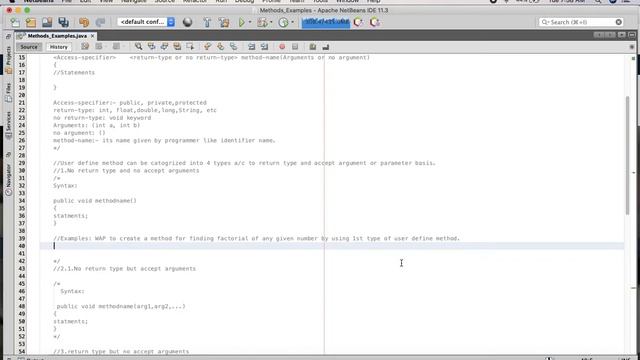Start macro recording red button
Screen dimensions: 640x360
point(282,47)
